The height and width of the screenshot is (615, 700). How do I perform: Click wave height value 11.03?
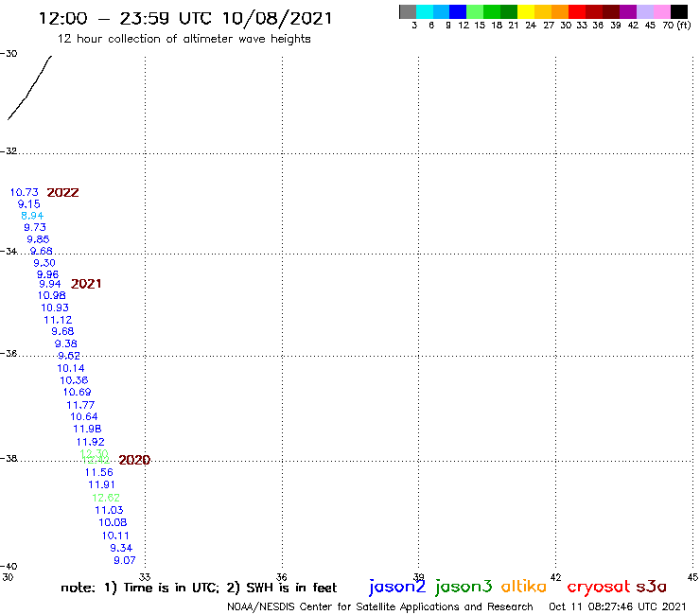tap(109, 511)
